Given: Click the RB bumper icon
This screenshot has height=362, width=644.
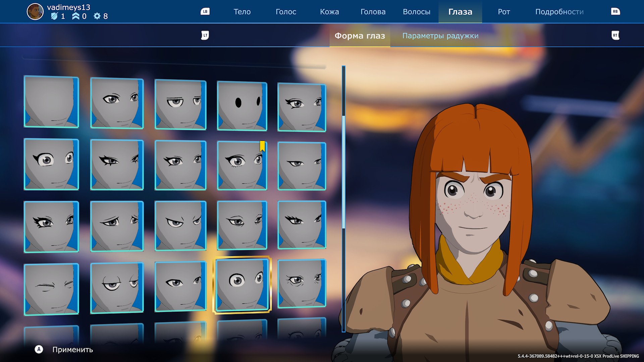Looking at the screenshot, I should pos(615,11).
